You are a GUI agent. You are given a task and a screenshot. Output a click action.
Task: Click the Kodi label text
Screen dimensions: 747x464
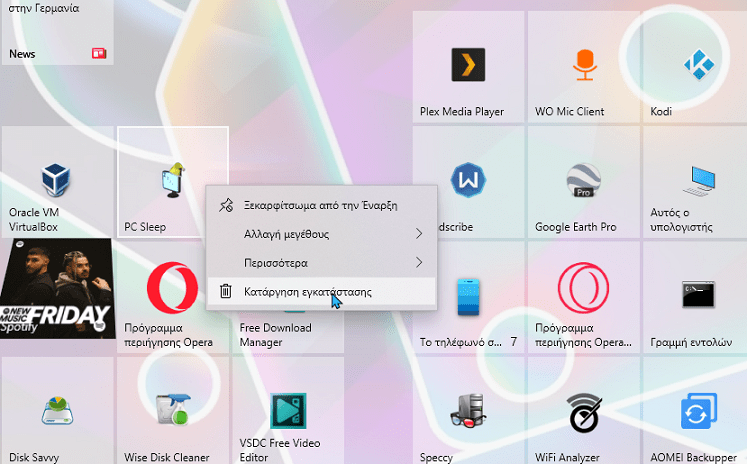pyautogui.click(x=661, y=111)
